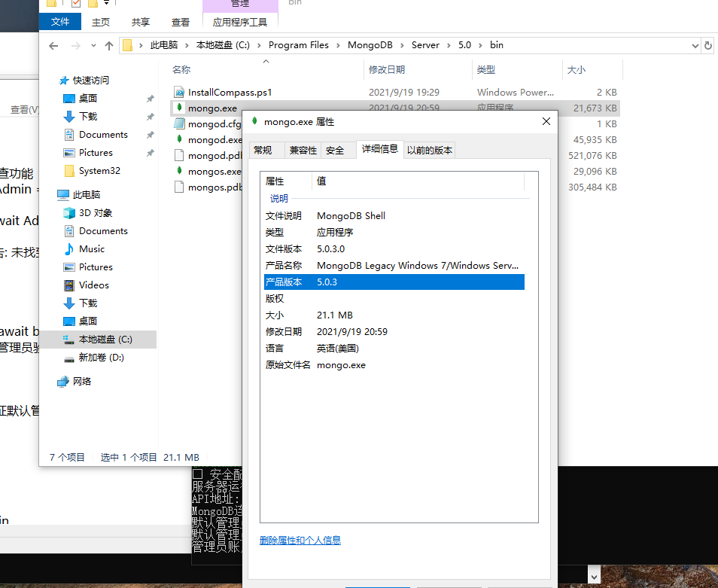Select the 文件说明 MongoDB Shell property row

click(x=394, y=215)
